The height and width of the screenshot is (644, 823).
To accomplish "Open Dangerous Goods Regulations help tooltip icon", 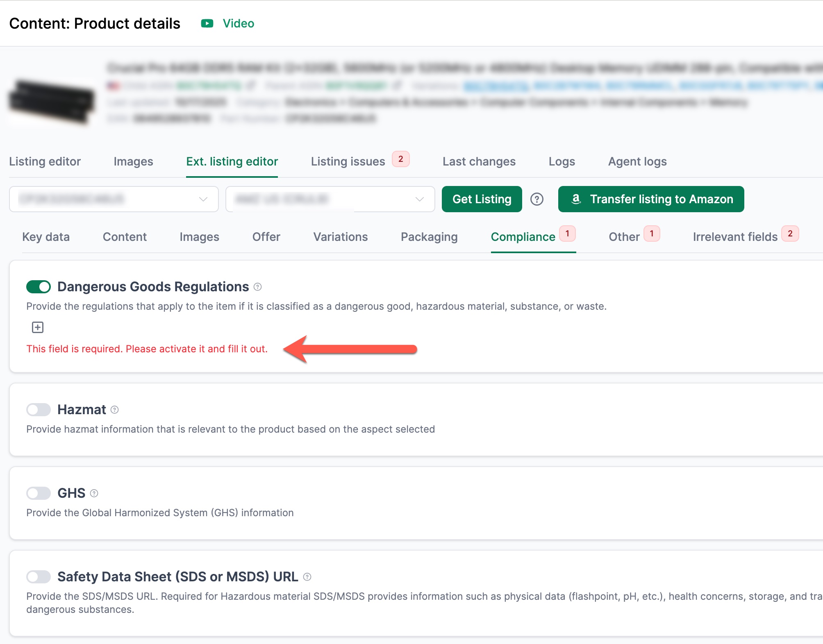I will tap(257, 287).
